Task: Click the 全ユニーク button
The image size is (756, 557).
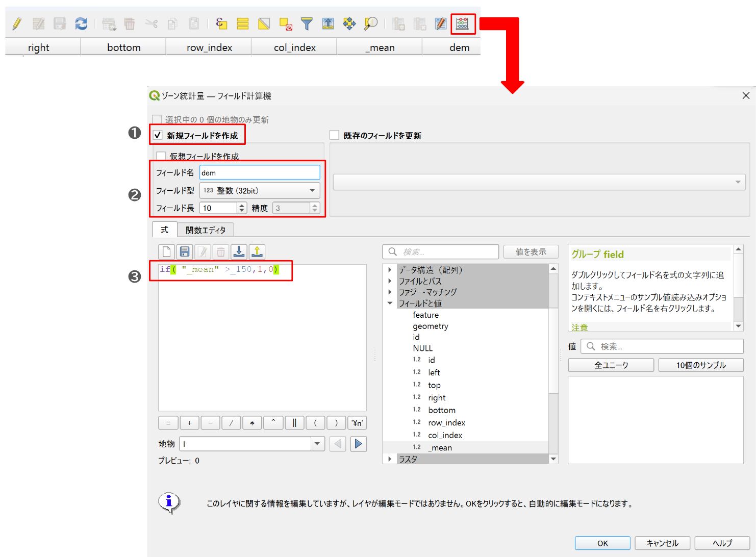Action: 611,365
